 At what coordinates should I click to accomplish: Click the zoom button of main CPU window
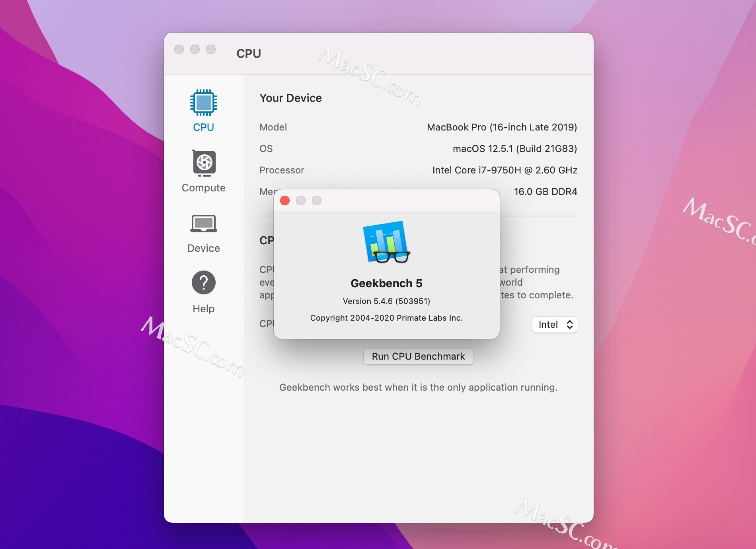pyautogui.click(x=211, y=49)
